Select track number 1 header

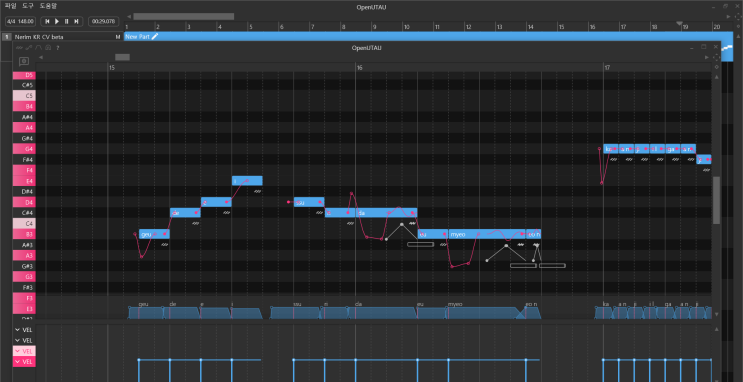pyautogui.click(x=7, y=36)
